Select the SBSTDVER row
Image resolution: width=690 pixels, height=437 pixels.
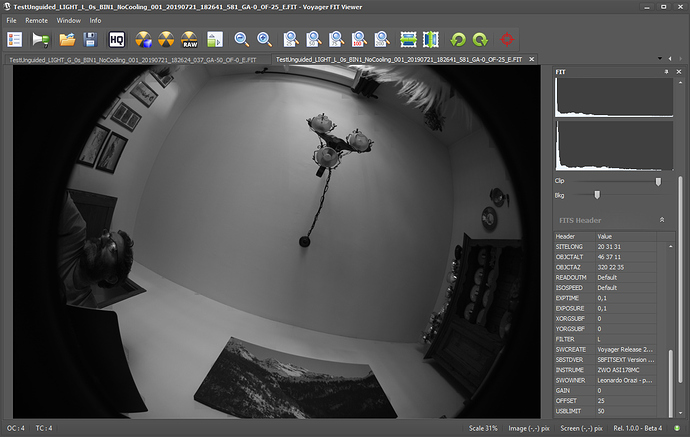tap(605, 360)
